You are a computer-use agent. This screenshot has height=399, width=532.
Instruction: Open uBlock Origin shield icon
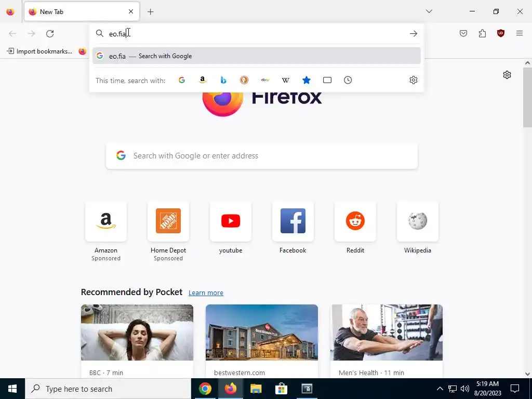tap(501, 33)
